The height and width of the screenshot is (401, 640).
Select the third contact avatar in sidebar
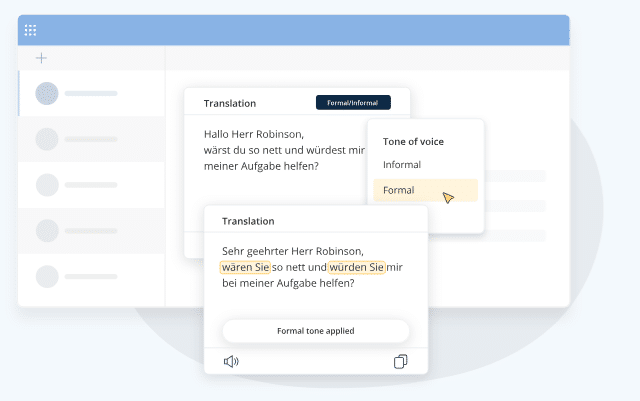[46, 185]
